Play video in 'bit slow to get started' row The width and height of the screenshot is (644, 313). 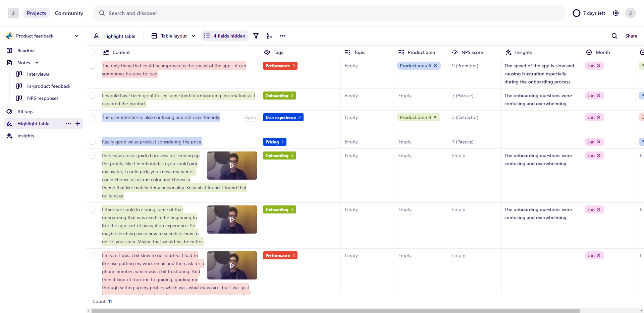coord(232,265)
